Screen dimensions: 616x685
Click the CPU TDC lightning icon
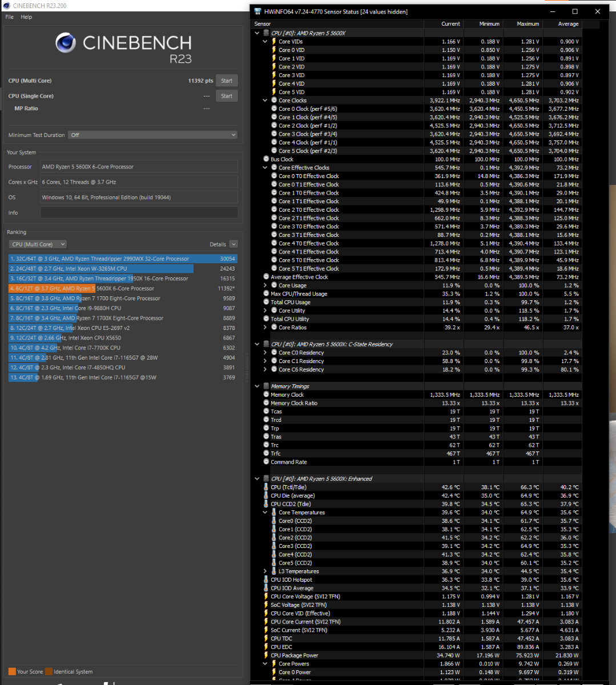click(266, 639)
